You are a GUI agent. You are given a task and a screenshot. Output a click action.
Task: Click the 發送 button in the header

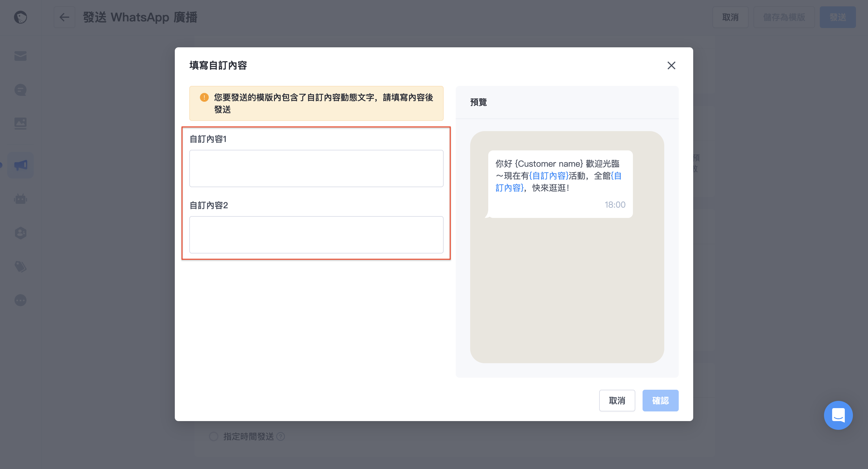tap(838, 17)
